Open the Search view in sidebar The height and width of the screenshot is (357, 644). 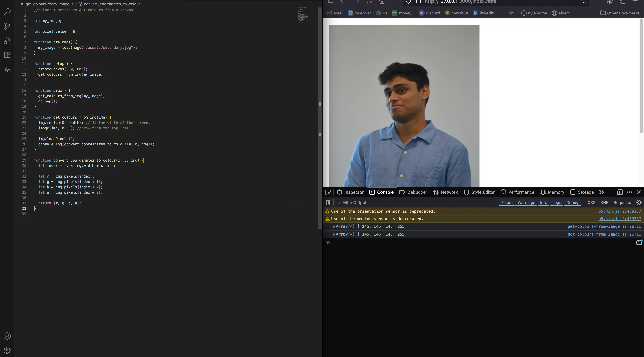coord(7,11)
